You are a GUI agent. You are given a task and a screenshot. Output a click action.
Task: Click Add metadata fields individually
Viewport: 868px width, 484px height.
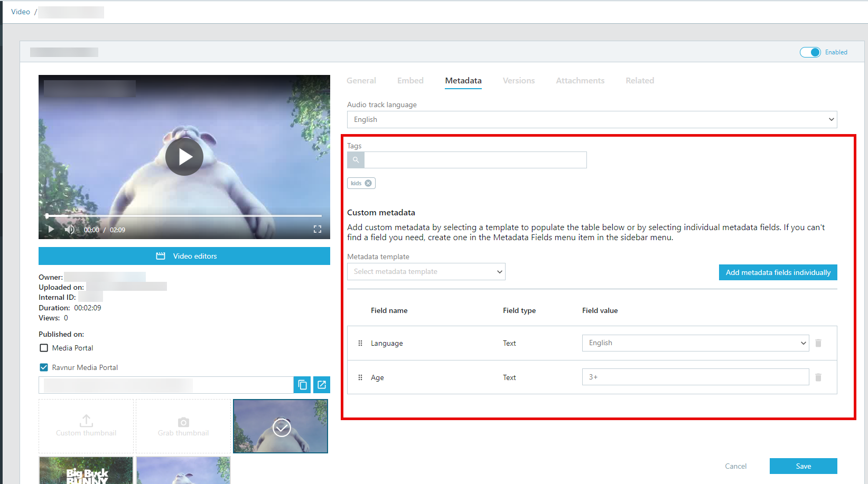tap(778, 272)
